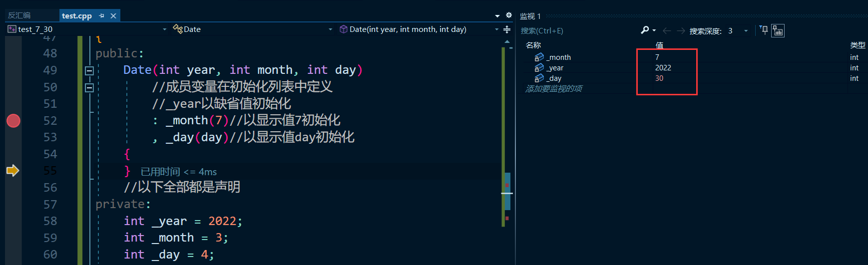Click the _month value 7
868x265 pixels.
(657, 57)
